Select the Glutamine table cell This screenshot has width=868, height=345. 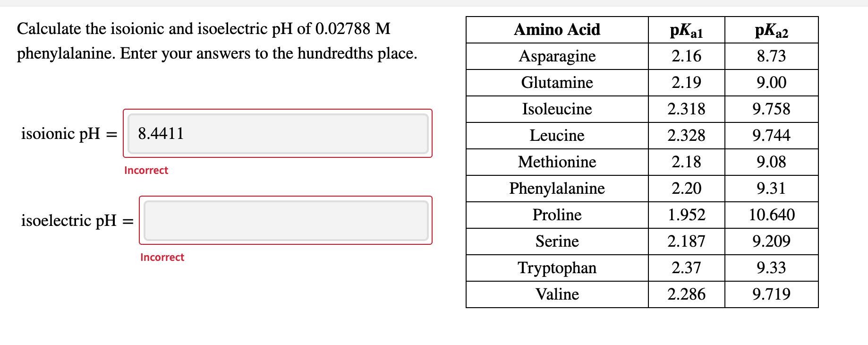[x=557, y=83]
